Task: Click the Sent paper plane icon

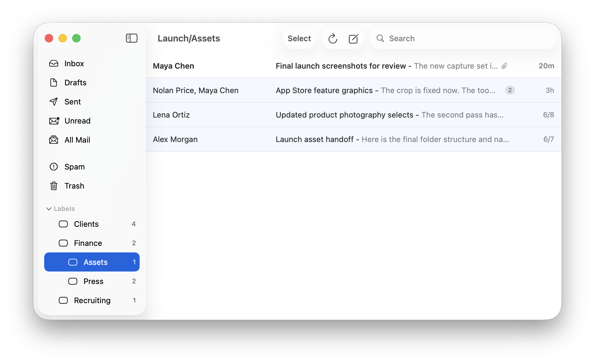Action: click(54, 102)
